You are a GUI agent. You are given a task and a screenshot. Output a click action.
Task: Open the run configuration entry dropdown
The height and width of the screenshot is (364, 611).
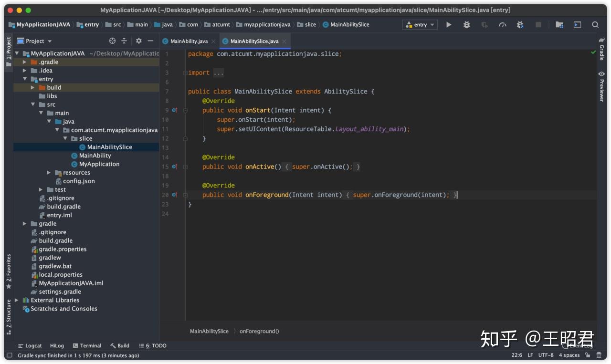point(420,25)
